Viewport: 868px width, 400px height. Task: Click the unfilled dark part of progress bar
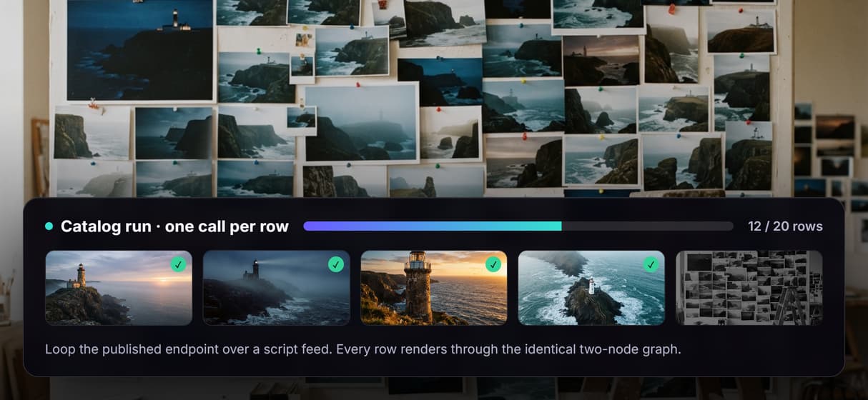click(647, 226)
